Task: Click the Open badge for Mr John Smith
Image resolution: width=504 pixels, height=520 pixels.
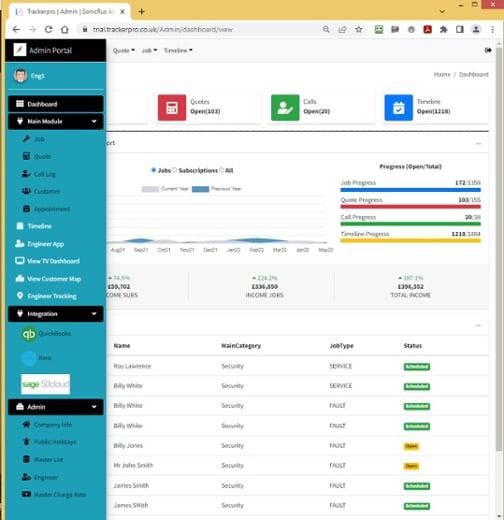Action: (x=411, y=466)
